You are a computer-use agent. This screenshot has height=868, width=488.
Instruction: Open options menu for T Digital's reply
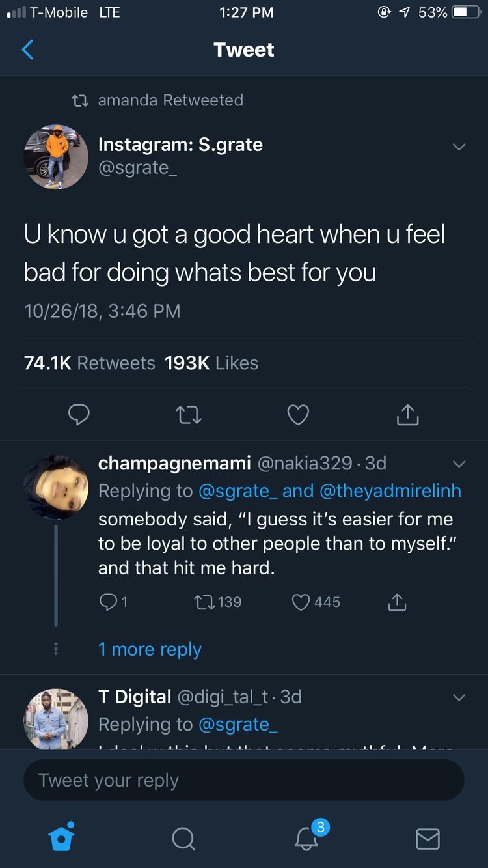coord(459,697)
